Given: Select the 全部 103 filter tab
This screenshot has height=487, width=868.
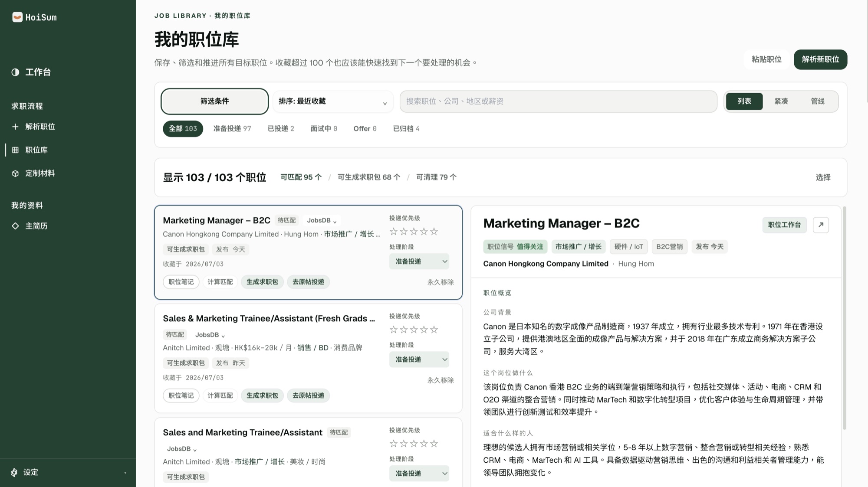Looking at the screenshot, I should tap(183, 129).
